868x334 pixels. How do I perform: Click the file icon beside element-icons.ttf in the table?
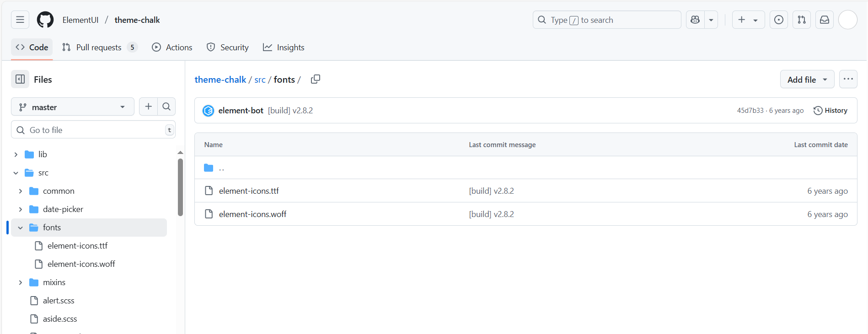tap(209, 191)
